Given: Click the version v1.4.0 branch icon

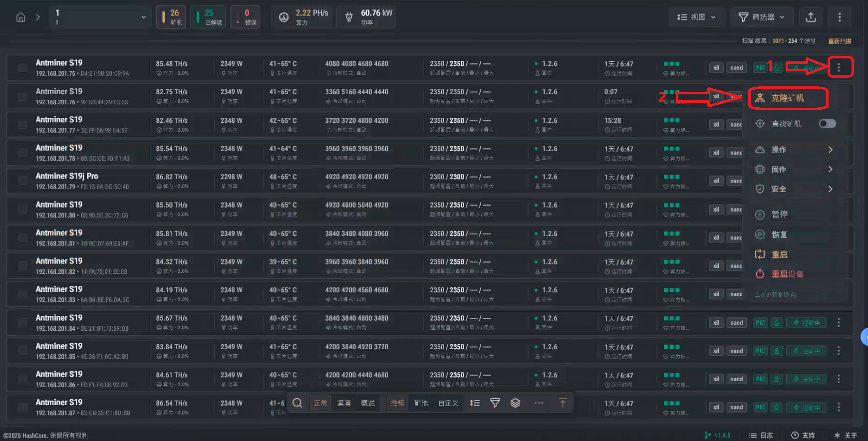Looking at the screenshot, I should tap(708, 435).
